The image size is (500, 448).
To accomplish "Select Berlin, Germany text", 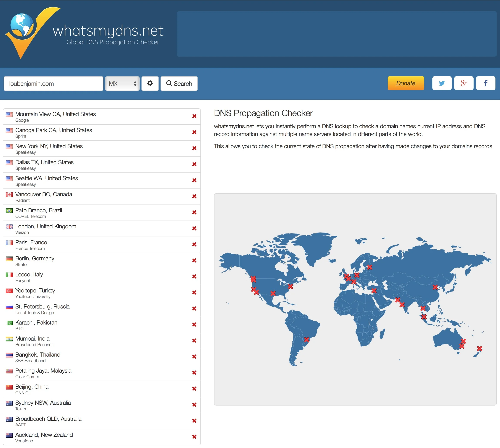I will (x=35, y=258).
